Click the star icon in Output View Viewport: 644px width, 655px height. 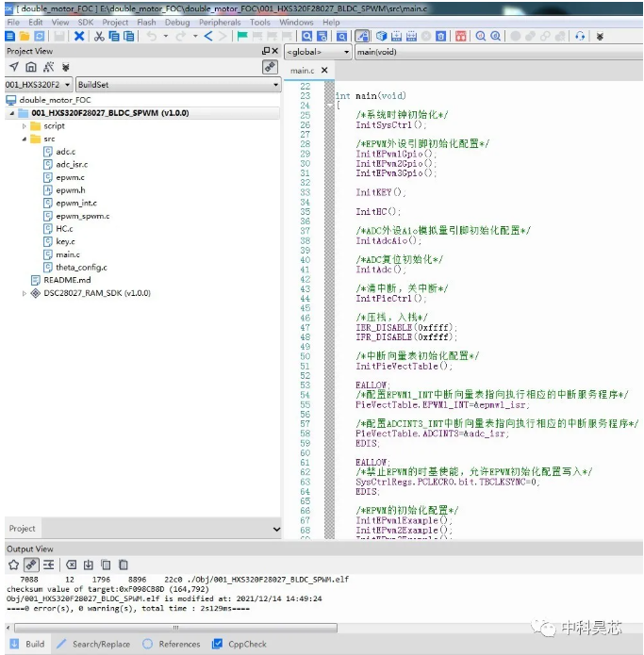(13, 565)
